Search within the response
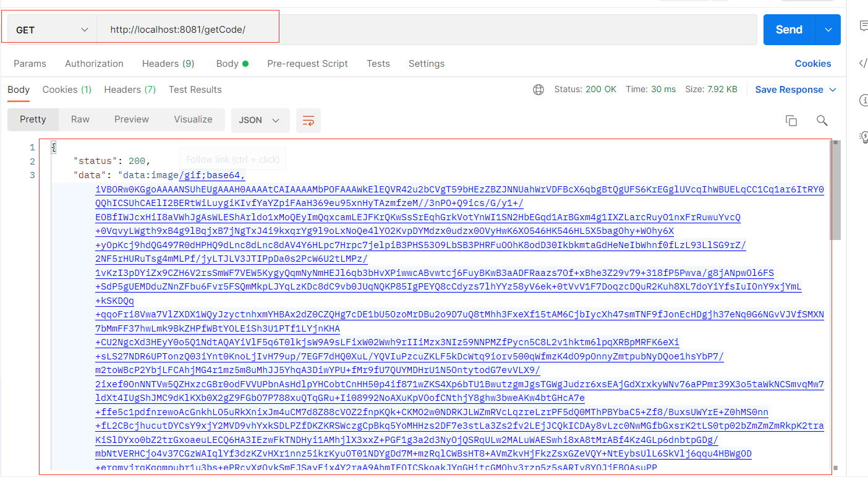The width and height of the screenshot is (868, 480). (822, 120)
